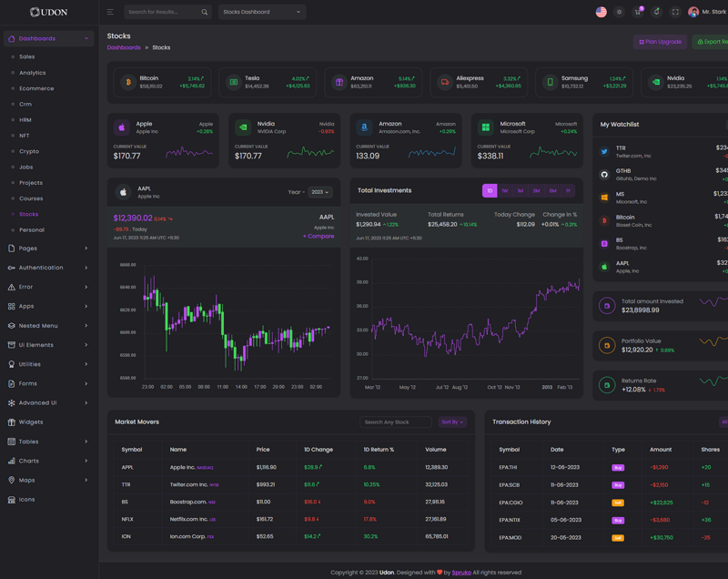
Task: Click the search magnifier icon
Action: (204, 12)
